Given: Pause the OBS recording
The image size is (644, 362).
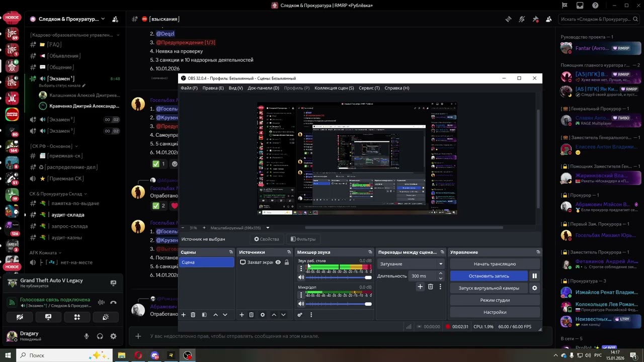Looking at the screenshot, I should (534, 276).
